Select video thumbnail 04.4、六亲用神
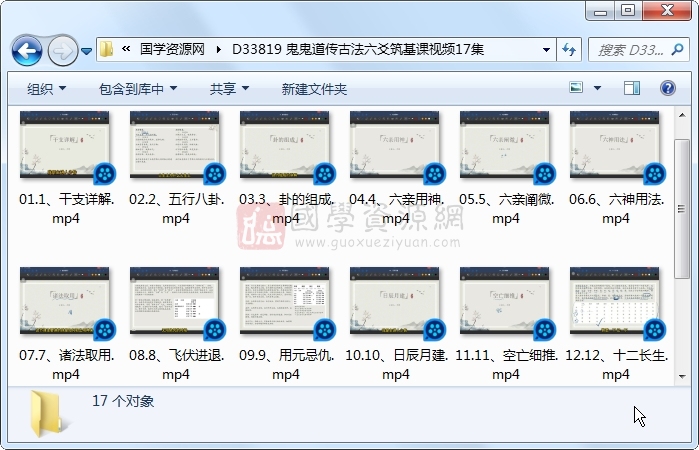699x450 pixels. click(x=395, y=145)
